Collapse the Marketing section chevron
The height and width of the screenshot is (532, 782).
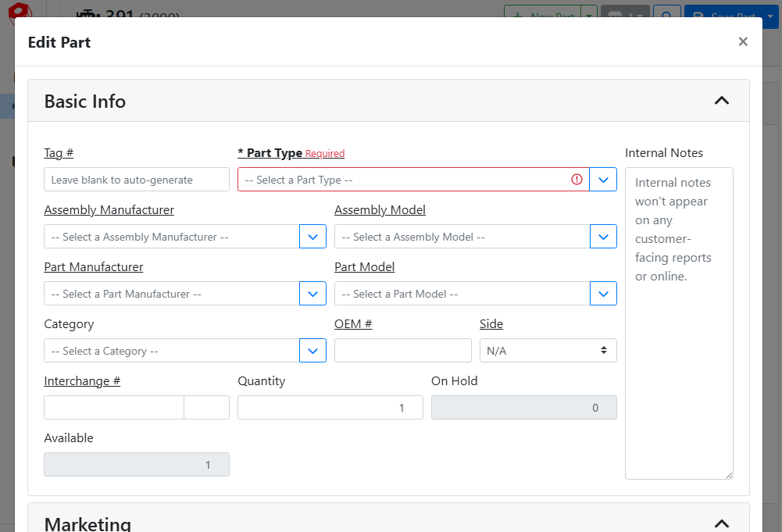[x=722, y=523]
